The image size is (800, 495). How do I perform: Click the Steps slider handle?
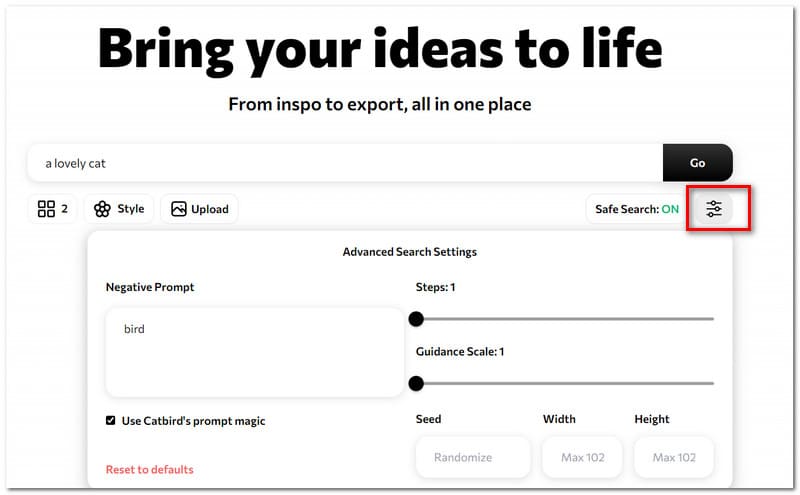click(x=416, y=319)
